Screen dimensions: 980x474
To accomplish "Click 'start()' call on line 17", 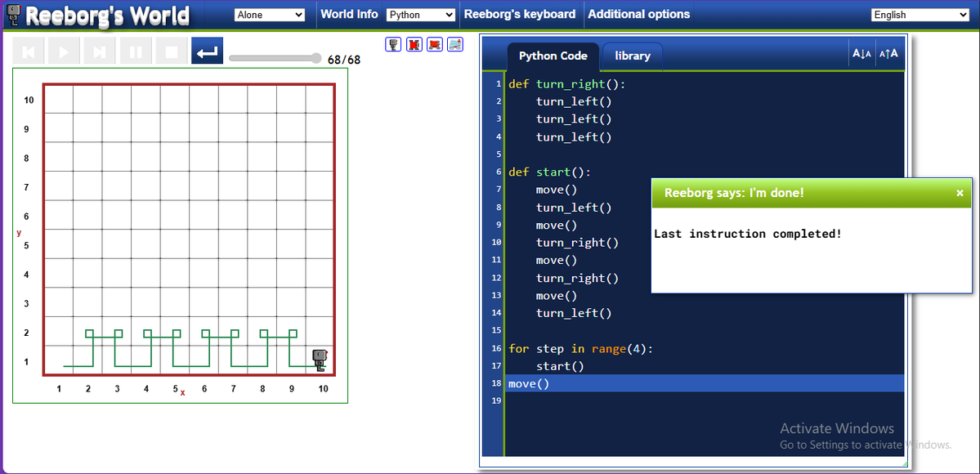I will [560, 366].
